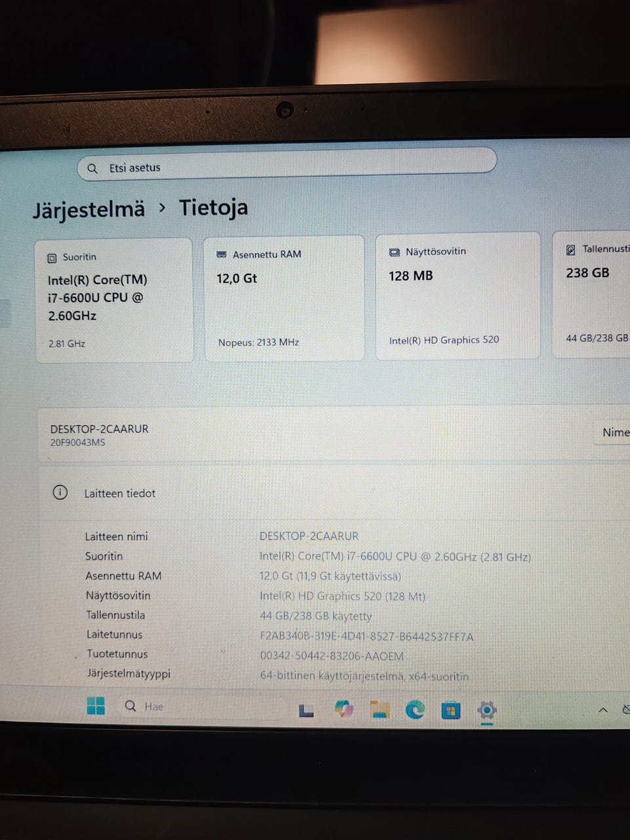
Task: Click the 2.81 GHz speed on Suoritin card
Action: [67, 343]
